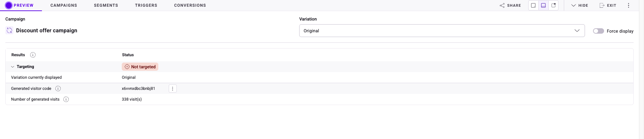Viewport: 644px width, 139px height.
Task: Open the Variation dropdown showing Original
Action: click(442, 31)
